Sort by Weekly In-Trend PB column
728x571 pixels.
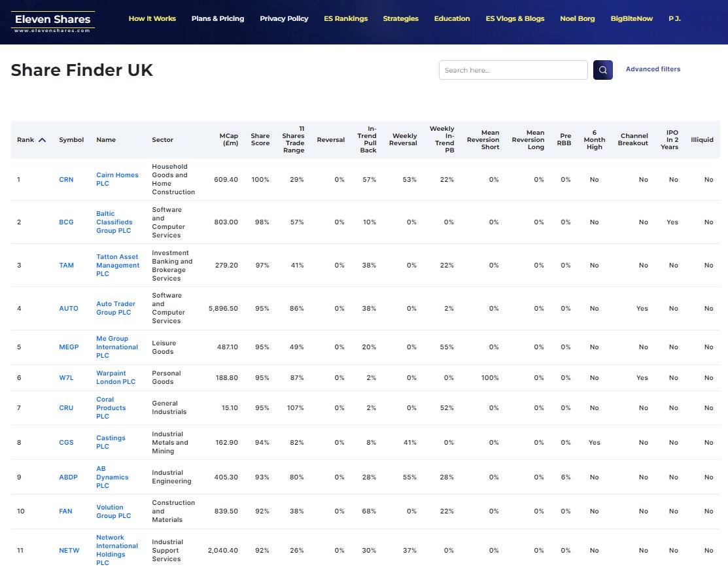(442, 139)
